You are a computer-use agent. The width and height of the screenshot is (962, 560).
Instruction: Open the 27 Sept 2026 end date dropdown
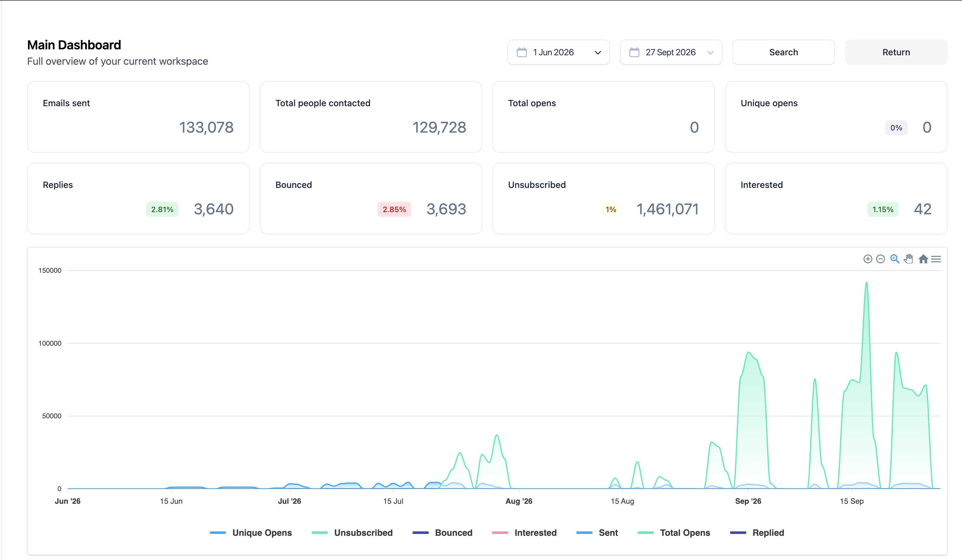click(671, 52)
